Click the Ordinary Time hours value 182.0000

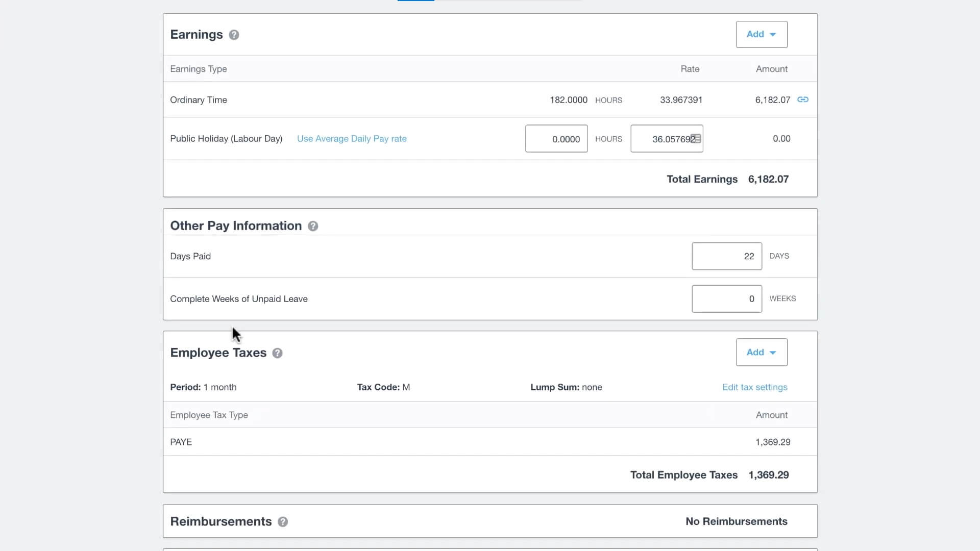pos(568,100)
